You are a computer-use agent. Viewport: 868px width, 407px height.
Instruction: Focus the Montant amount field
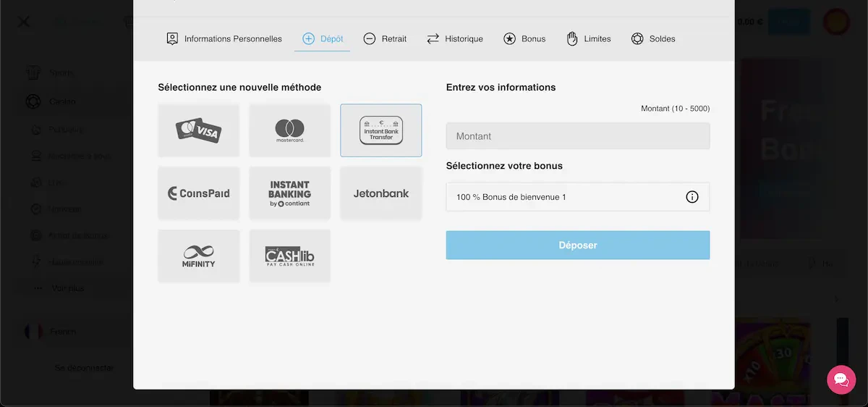pyautogui.click(x=578, y=136)
